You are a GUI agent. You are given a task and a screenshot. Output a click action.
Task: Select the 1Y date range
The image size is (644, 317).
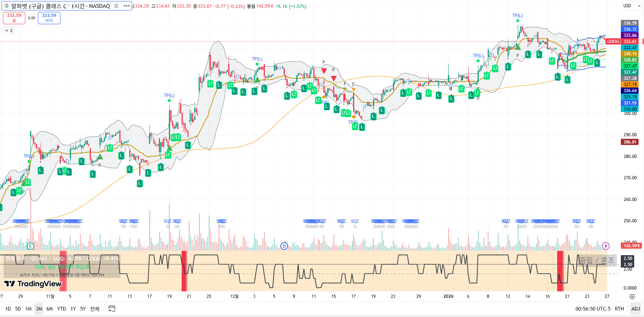[73, 309]
